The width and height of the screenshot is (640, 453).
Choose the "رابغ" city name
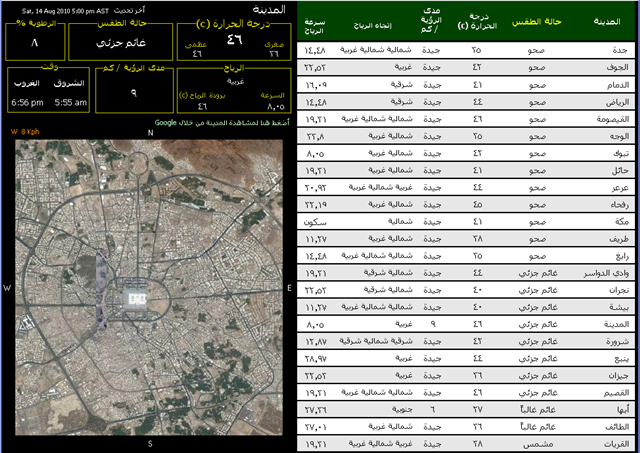(622, 256)
